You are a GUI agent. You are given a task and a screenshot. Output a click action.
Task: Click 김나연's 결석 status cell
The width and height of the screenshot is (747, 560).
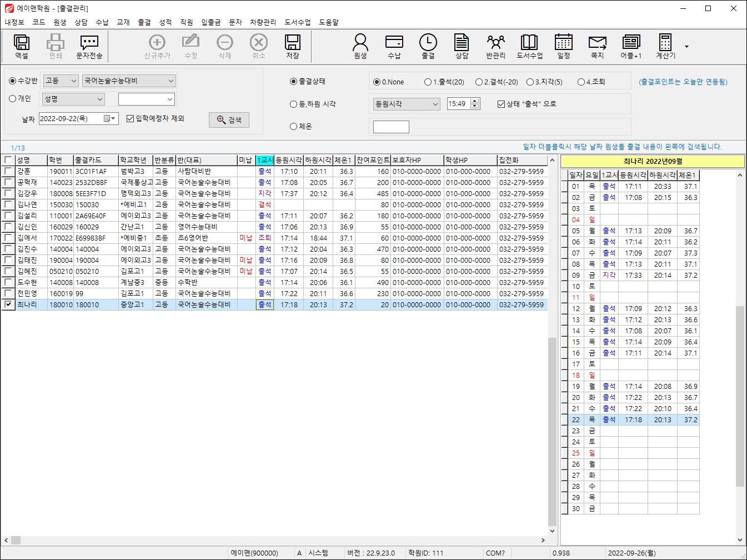(x=265, y=204)
